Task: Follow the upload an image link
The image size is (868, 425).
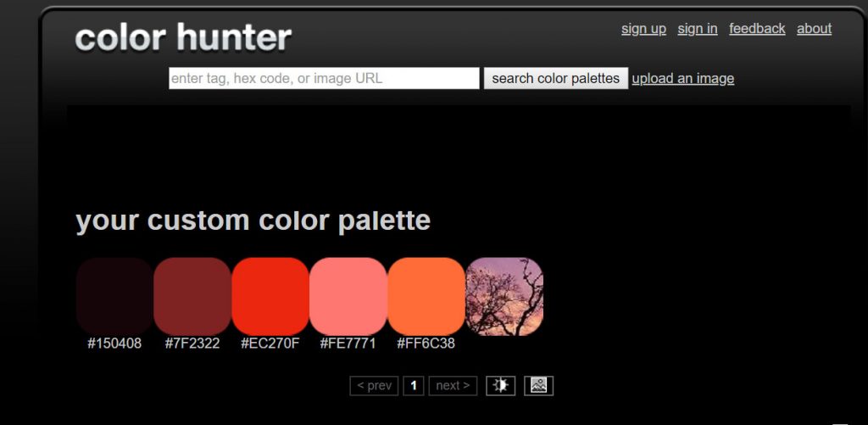Action: (683, 79)
